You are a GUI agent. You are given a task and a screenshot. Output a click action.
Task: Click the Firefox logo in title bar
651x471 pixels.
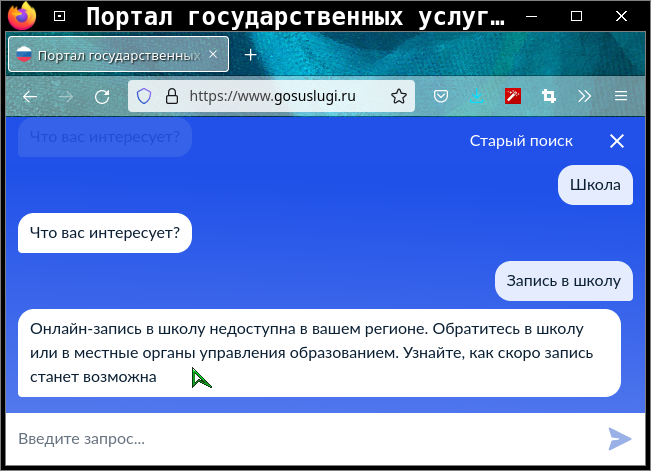tap(22, 16)
